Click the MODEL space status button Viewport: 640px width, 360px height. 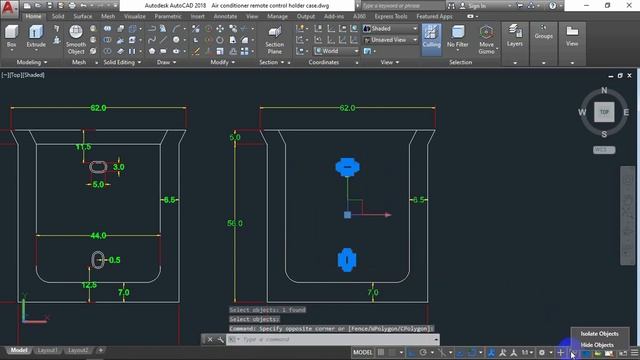pos(362,353)
